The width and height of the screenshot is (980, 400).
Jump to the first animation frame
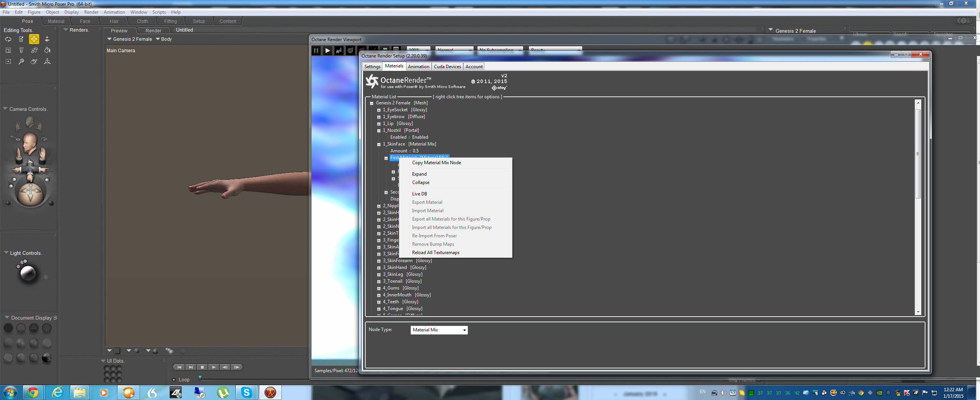(x=179, y=367)
